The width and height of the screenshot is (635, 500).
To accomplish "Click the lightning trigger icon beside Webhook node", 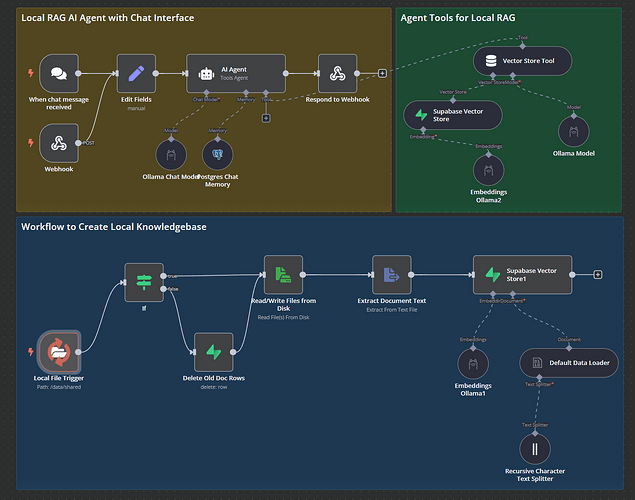I will pos(31,143).
